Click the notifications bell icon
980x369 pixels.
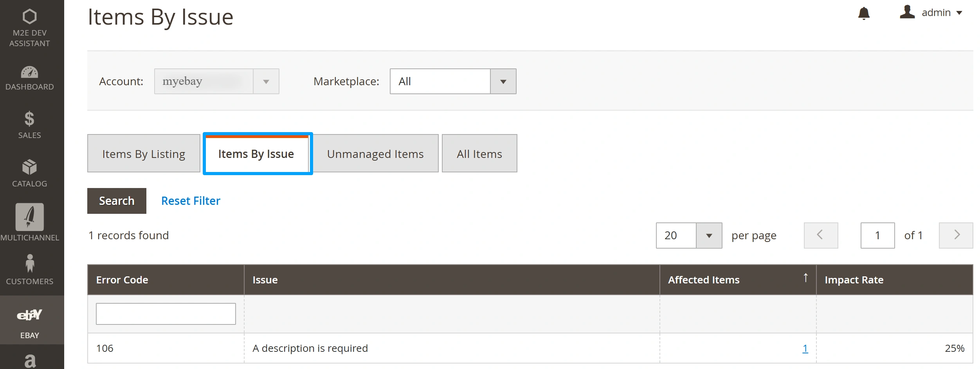864,13
